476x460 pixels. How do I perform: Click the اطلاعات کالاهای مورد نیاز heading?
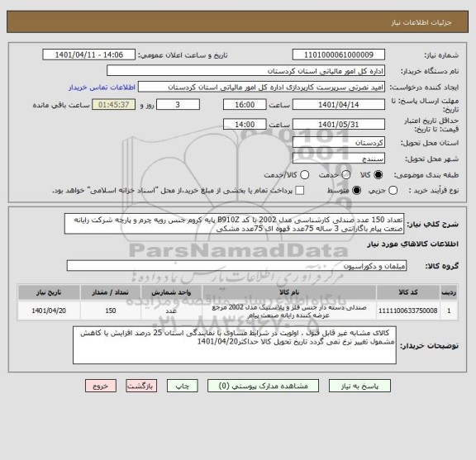click(x=413, y=244)
